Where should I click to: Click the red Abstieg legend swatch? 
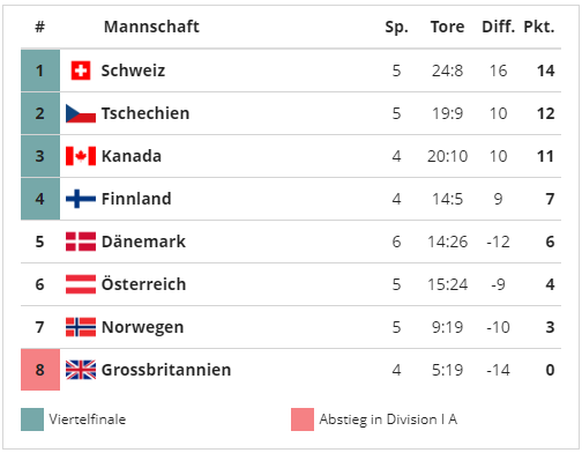(303, 420)
